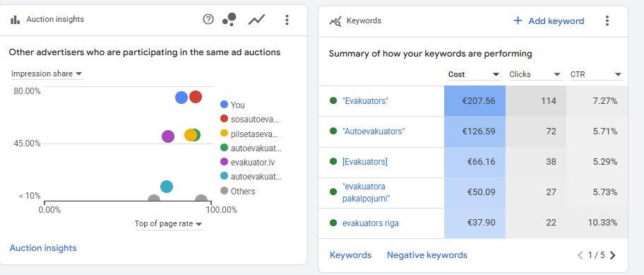Click blue You bubble in chart
The image size is (644, 275).
[x=181, y=98]
